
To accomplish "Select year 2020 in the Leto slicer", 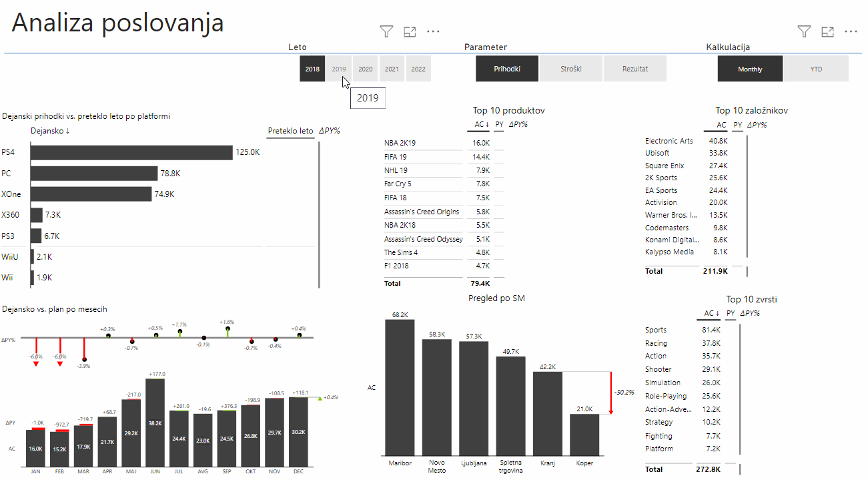I will tap(366, 69).
